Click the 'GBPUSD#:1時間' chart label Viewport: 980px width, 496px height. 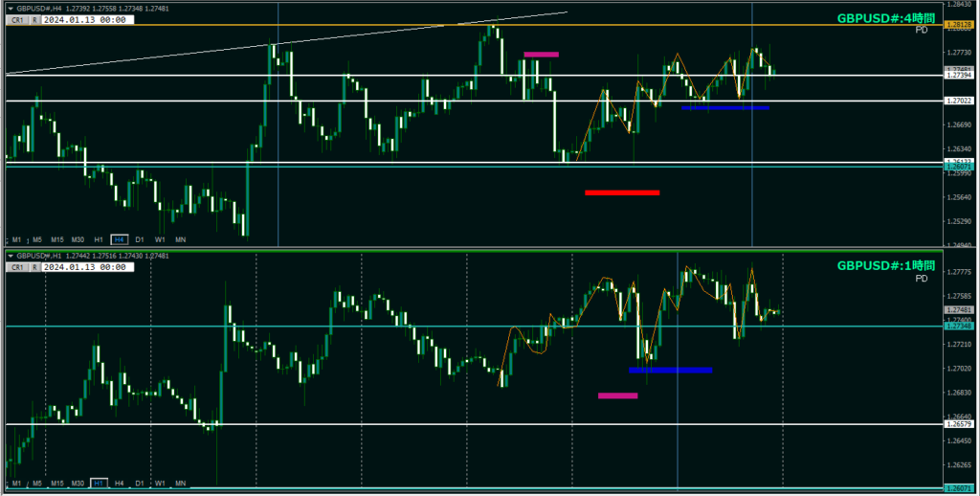pyautogui.click(x=885, y=266)
